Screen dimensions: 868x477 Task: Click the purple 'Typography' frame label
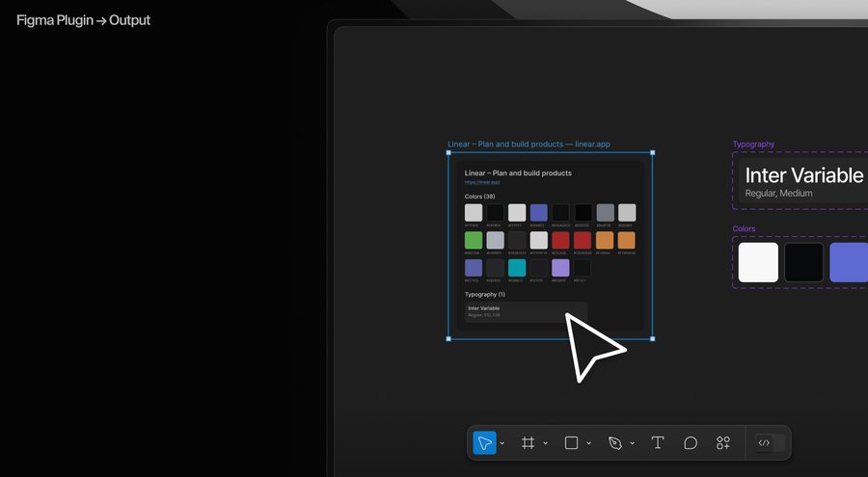coord(753,144)
